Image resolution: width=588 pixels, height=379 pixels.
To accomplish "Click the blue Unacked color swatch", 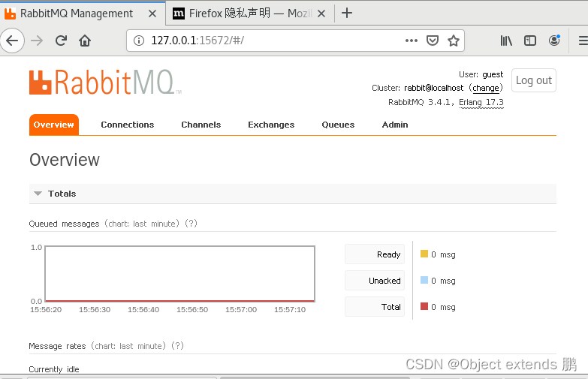I will (424, 280).
